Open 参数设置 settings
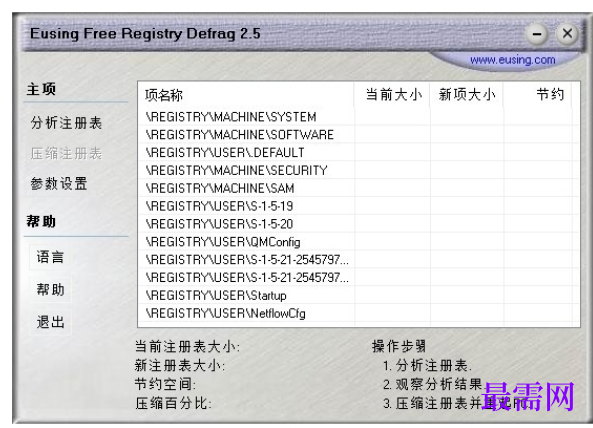 [x=59, y=184]
